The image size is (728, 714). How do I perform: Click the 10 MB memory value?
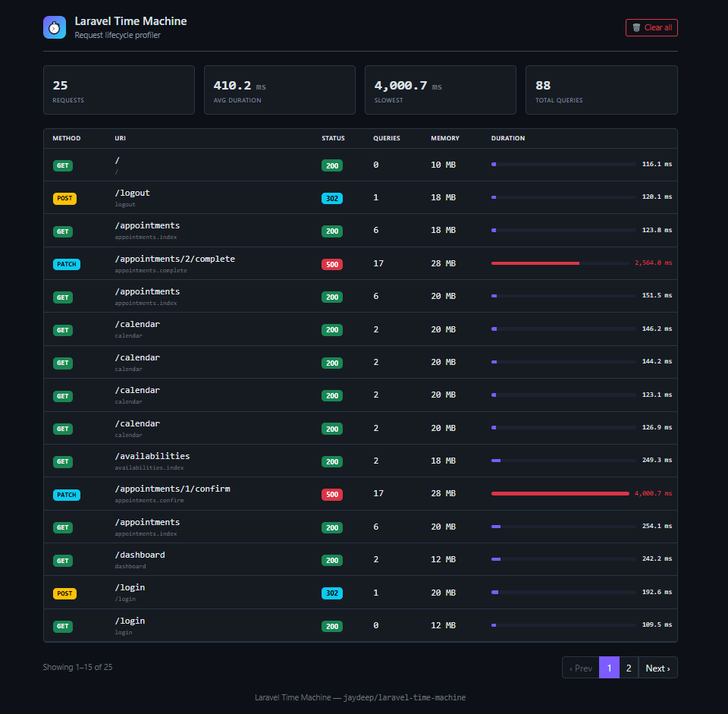click(443, 165)
